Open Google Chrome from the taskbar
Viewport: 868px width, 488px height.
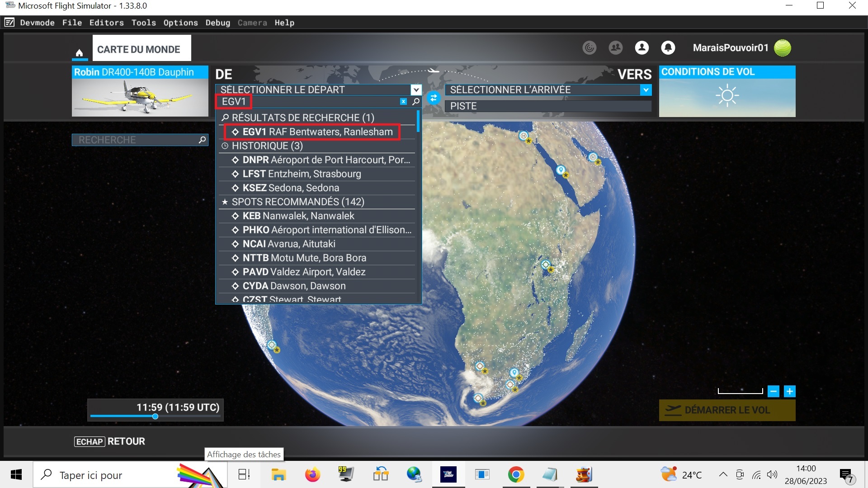516,474
